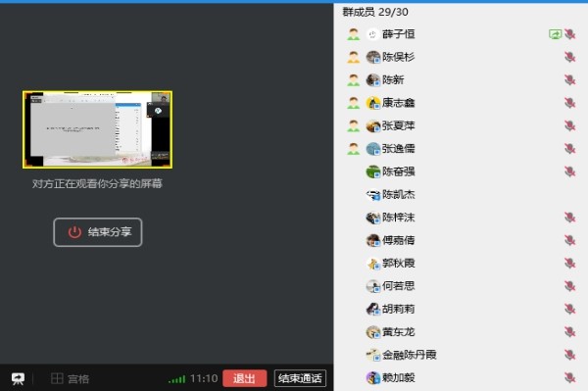The image size is (588, 391).
Task: Click the screen share icon beside 薛子恒
Action: pyautogui.click(x=555, y=34)
